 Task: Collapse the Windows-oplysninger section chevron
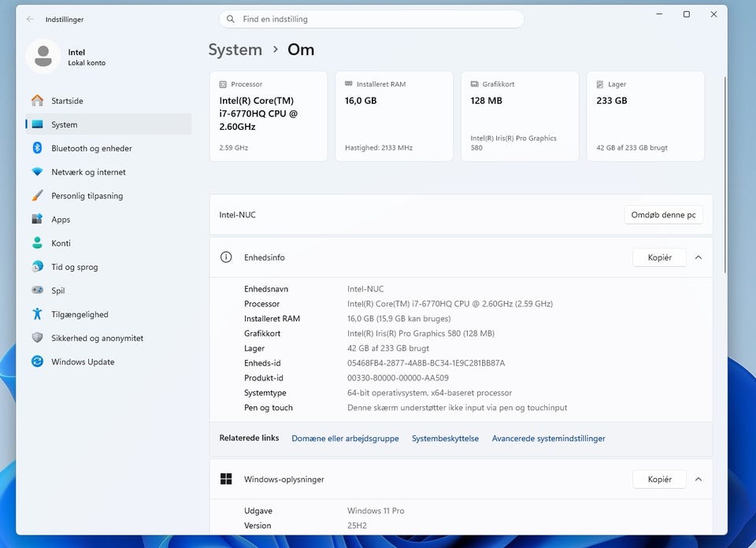699,479
